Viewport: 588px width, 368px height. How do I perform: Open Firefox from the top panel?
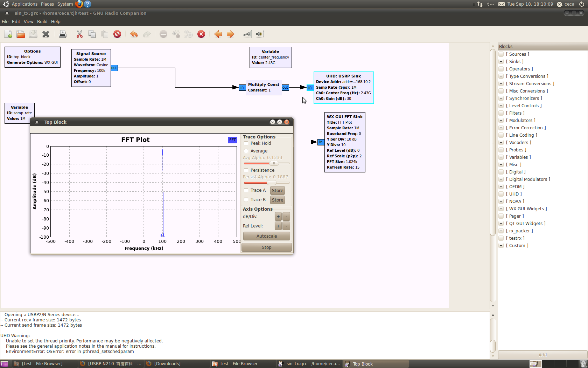click(79, 4)
